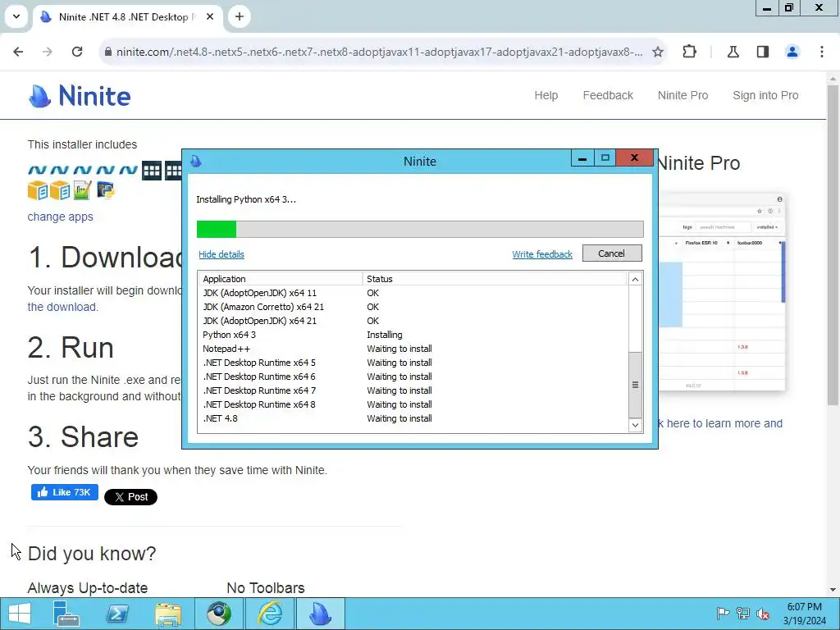Click the Ninite dialog title bar icon
The width and height of the screenshot is (840, 630).
[196, 161]
